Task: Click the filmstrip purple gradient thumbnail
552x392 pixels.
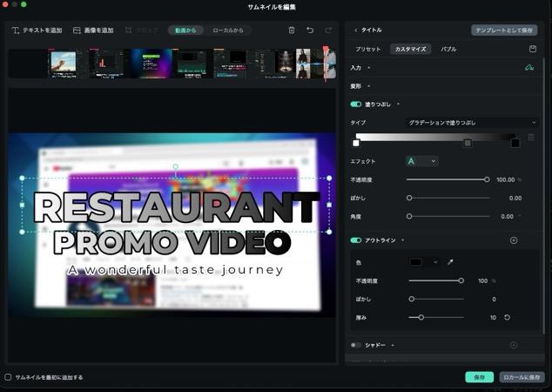Action: click(x=151, y=64)
